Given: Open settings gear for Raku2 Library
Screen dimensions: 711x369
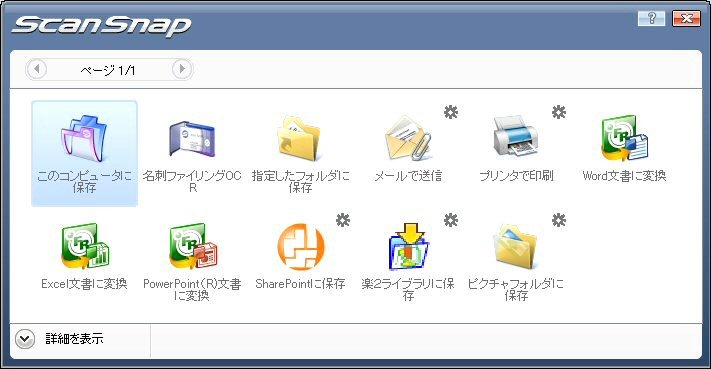Looking at the screenshot, I should click(x=451, y=220).
